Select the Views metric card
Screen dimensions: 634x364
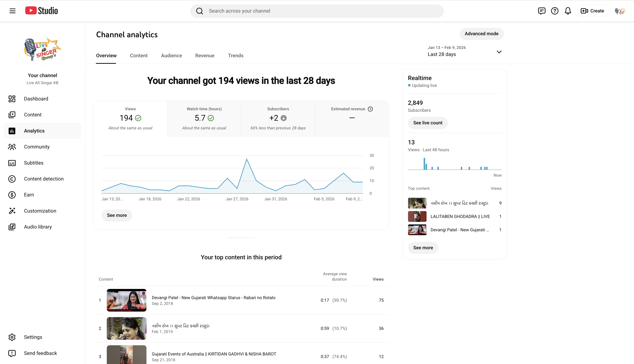coord(130,119)
